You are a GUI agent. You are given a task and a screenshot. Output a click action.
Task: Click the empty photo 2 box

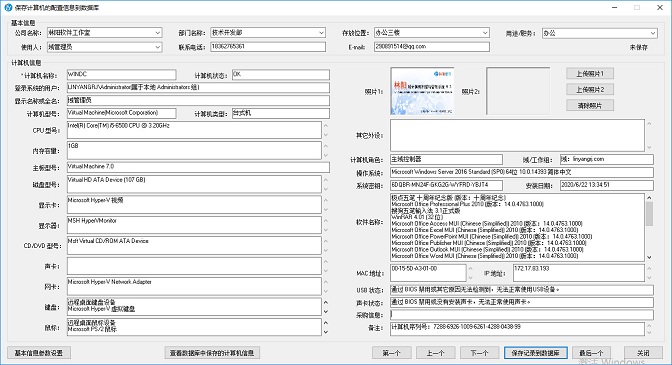pos(518,91)
